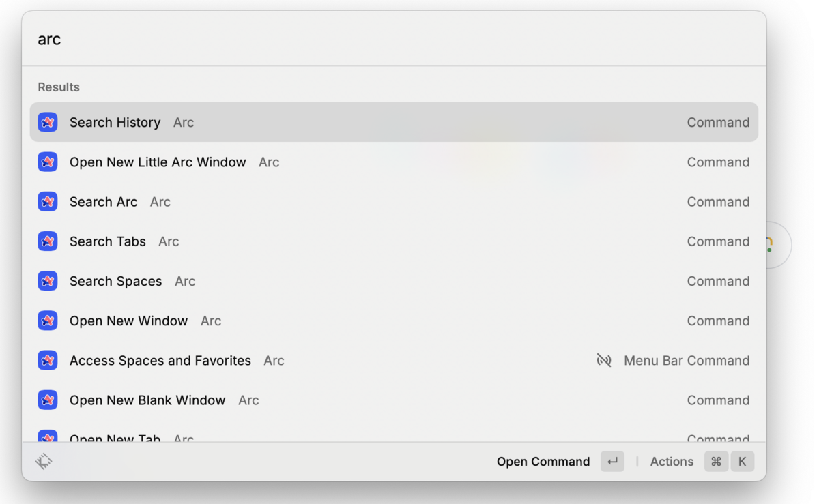Click the Results section heading

tap(59, 87)
